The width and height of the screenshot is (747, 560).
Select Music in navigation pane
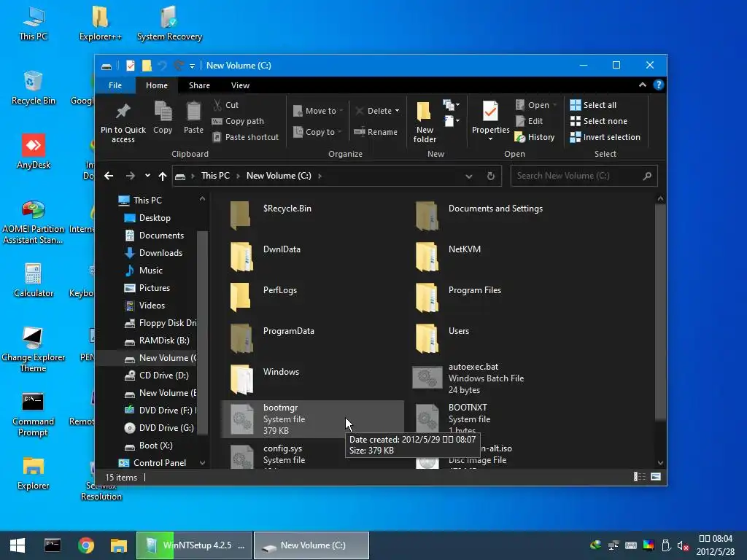[150, 271]
